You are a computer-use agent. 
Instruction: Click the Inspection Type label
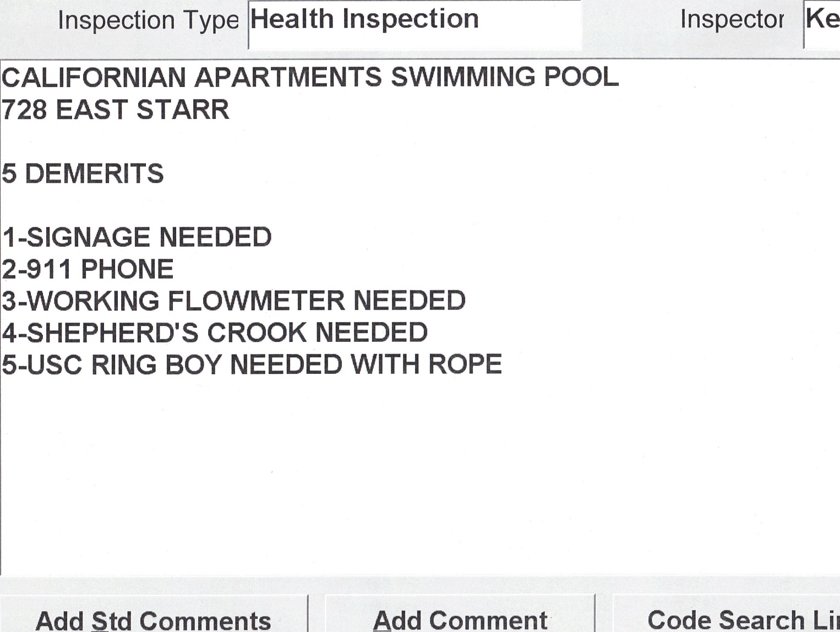point(148,21)
